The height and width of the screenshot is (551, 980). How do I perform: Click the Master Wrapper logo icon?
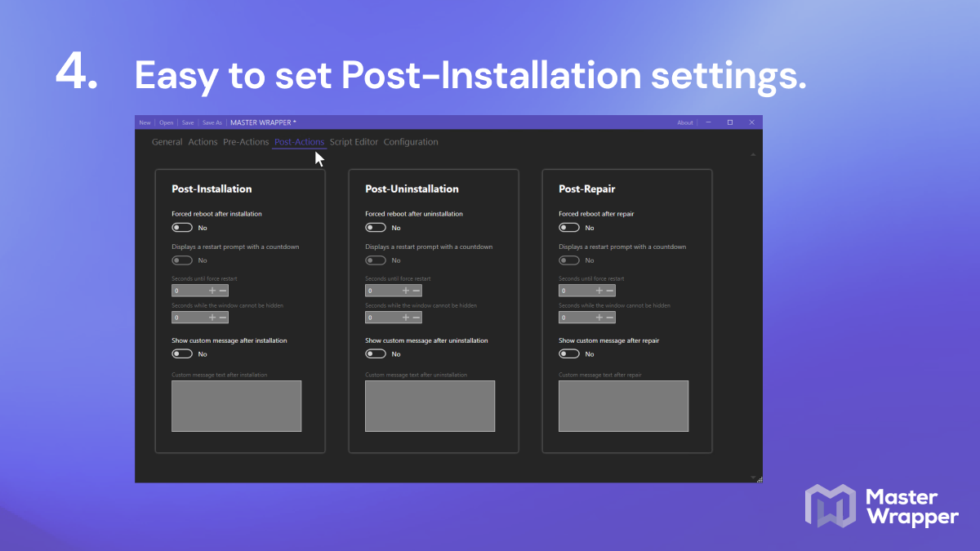pos(831,506)
